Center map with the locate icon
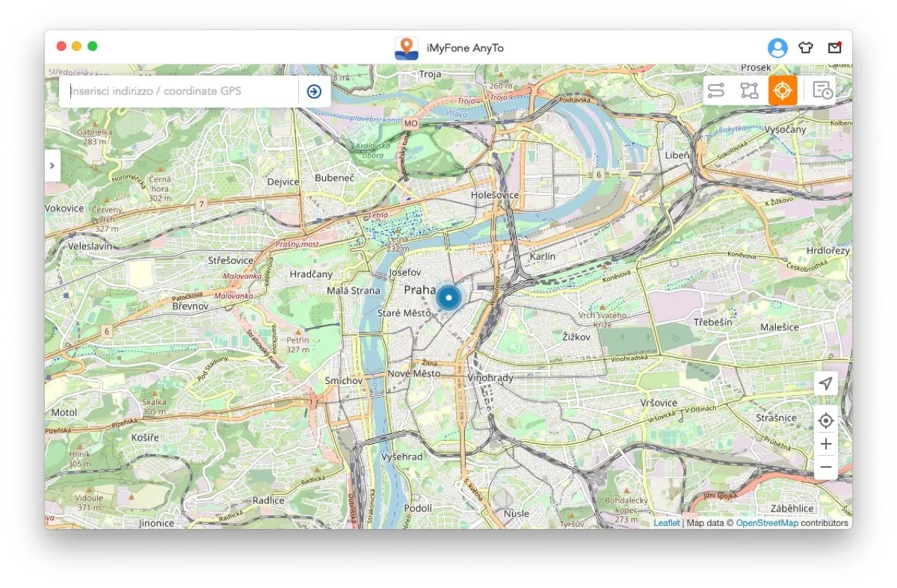 point(825,421)
